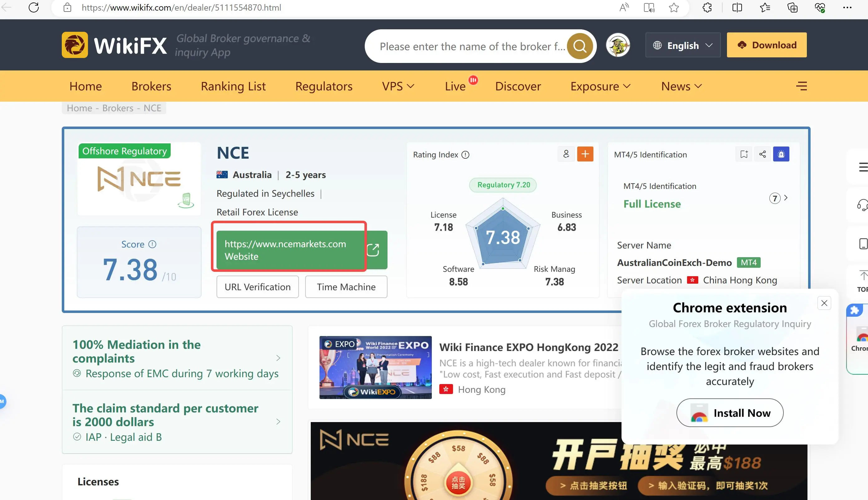Viewport: 868px width, 500px height.
Task: Click the blue alert icon
Action: (x=781, y=154)
